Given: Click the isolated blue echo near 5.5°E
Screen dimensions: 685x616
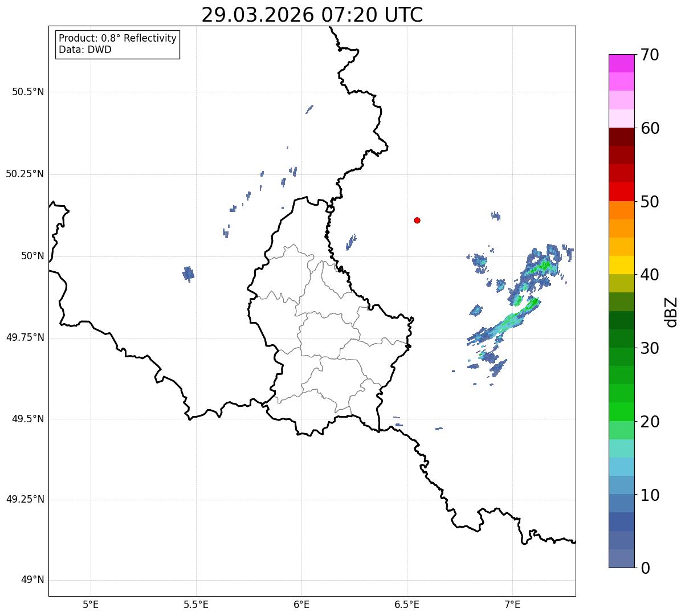Looking at the screenshot, I should pos(189,274).
